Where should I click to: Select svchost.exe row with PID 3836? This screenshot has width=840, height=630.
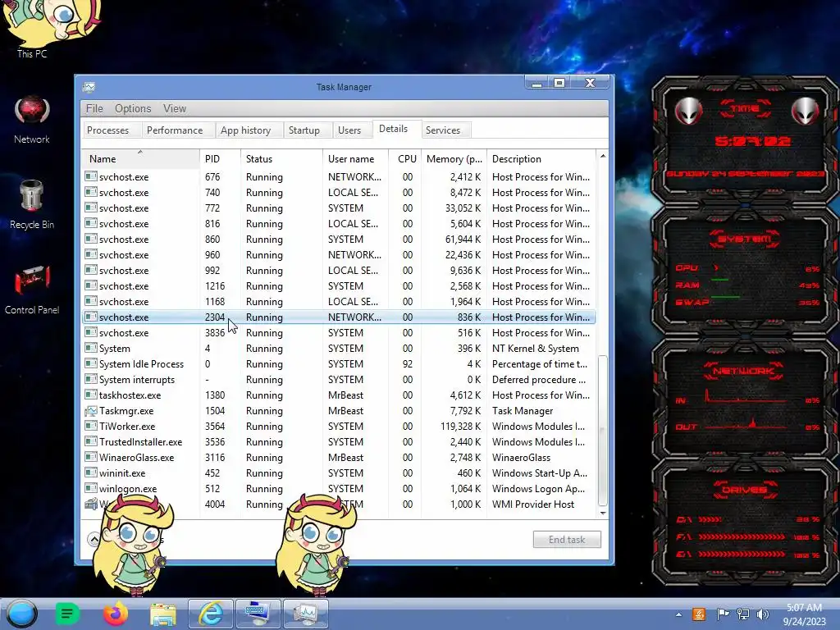[x=339, y=333]
